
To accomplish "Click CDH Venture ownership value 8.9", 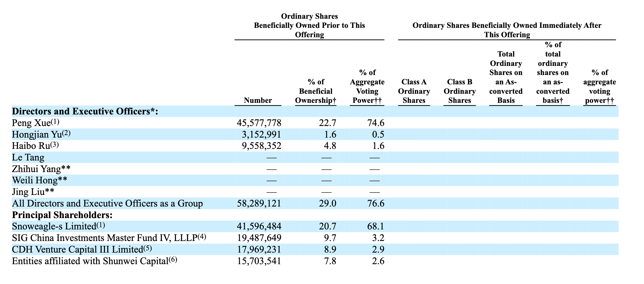I will 330,250.
